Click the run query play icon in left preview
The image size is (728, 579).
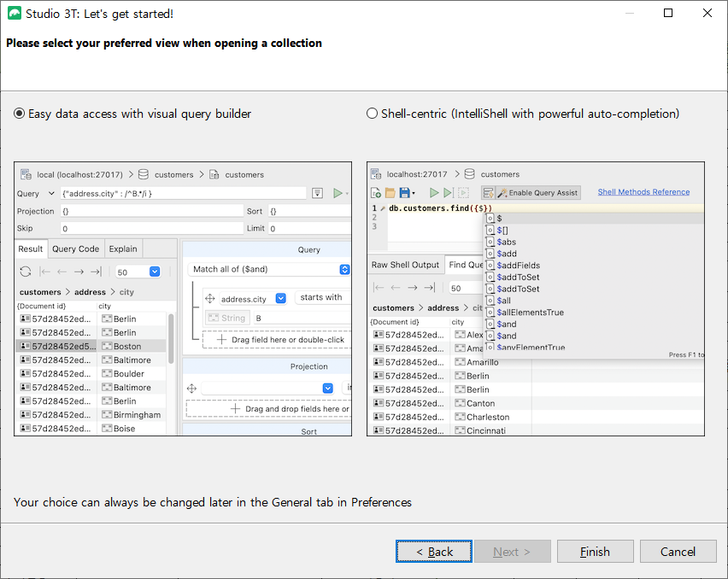[x=338, y=193]
